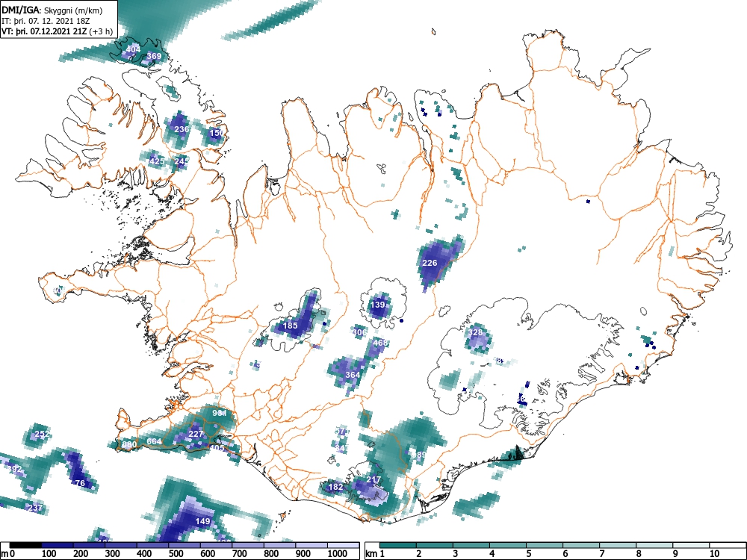The image size is (747, 560).
Task: Click the 'VT: þri. 07.12.2021 21Z (+3 h)' line
Action: click(58, 31)
